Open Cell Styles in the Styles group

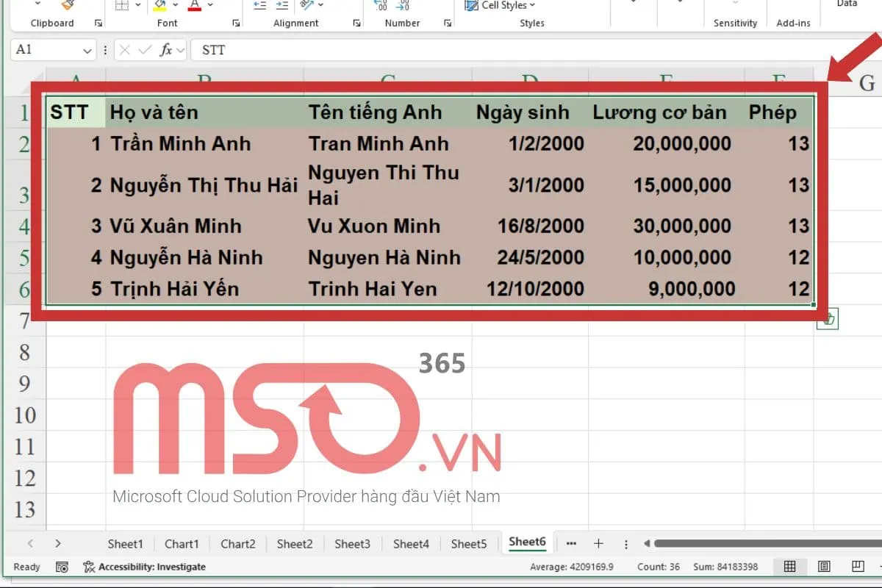tap(501, 6)
